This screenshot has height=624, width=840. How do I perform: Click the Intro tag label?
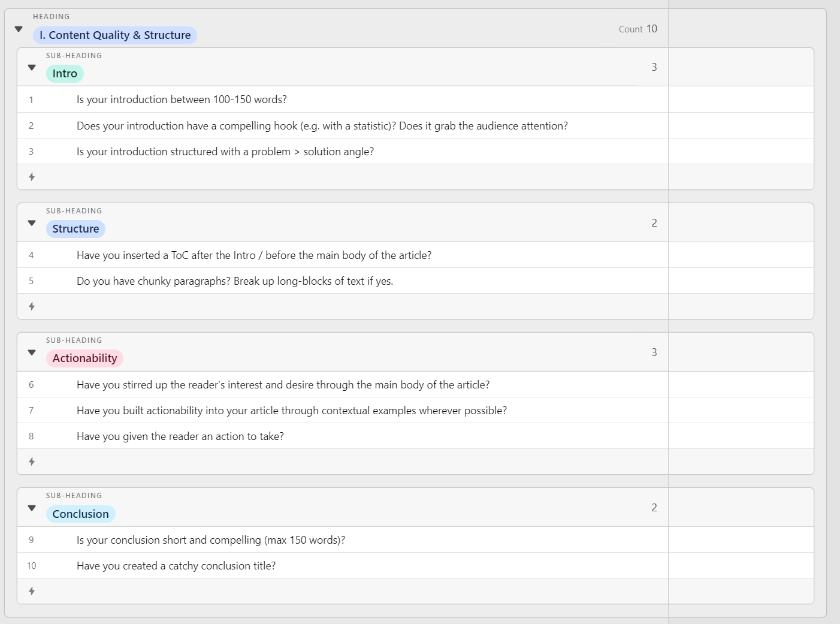click(x=65, y=74)
